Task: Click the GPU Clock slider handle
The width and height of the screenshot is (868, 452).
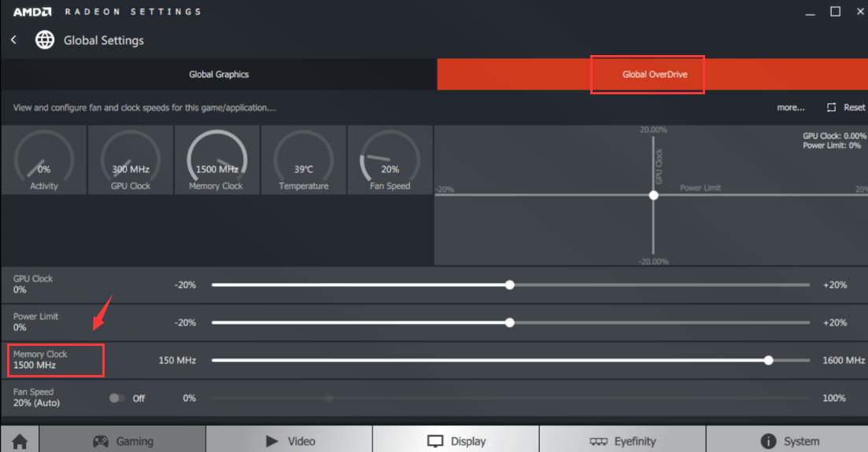Action: (510, 285)
